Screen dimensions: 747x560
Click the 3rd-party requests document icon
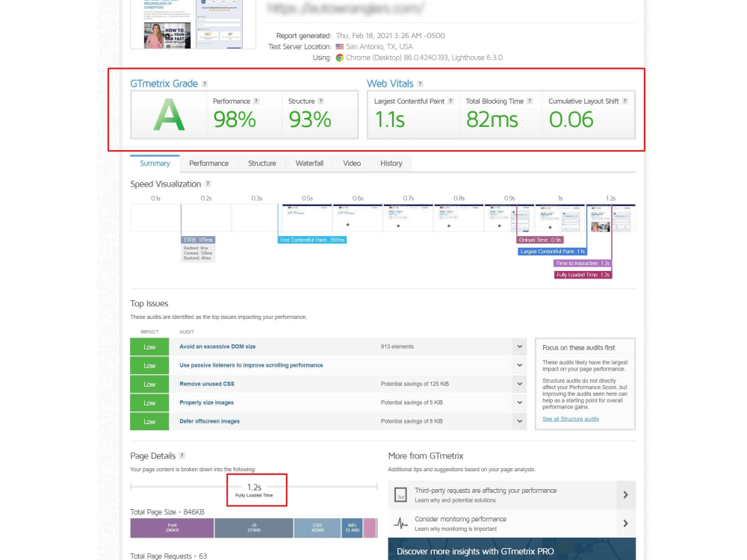(x=400, y=495)
